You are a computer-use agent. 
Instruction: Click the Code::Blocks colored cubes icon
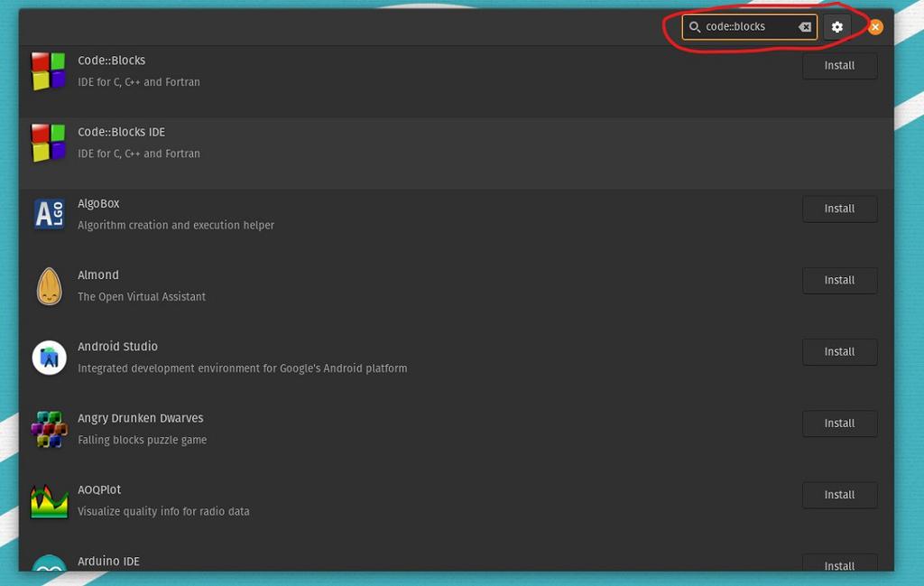click(49, 71)
